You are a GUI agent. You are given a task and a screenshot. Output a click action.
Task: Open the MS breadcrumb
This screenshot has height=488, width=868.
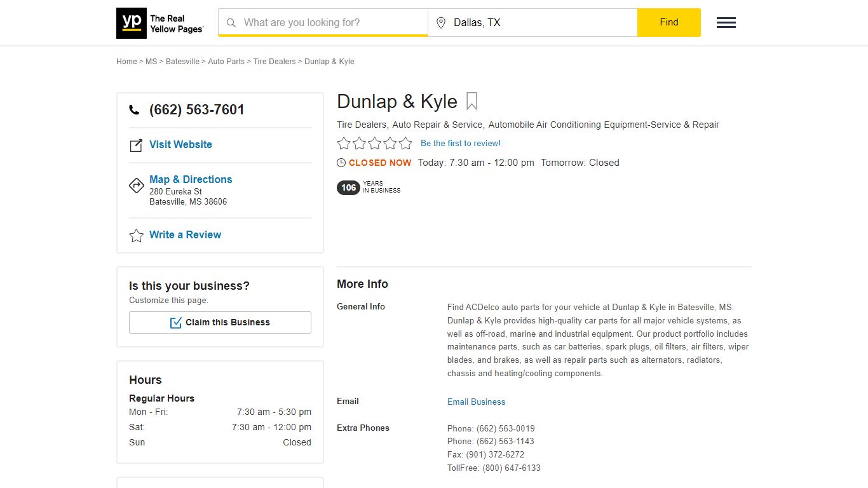(x=151, y=62)
